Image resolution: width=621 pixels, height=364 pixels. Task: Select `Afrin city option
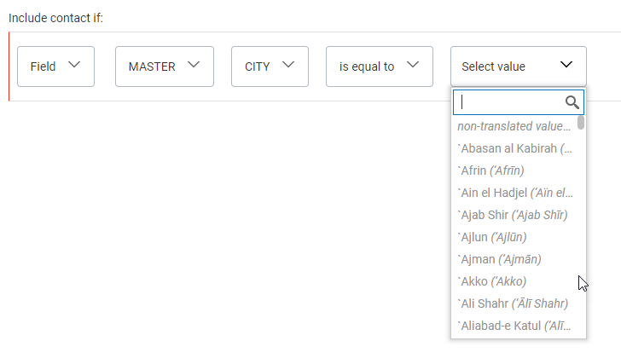coord(514,170)
